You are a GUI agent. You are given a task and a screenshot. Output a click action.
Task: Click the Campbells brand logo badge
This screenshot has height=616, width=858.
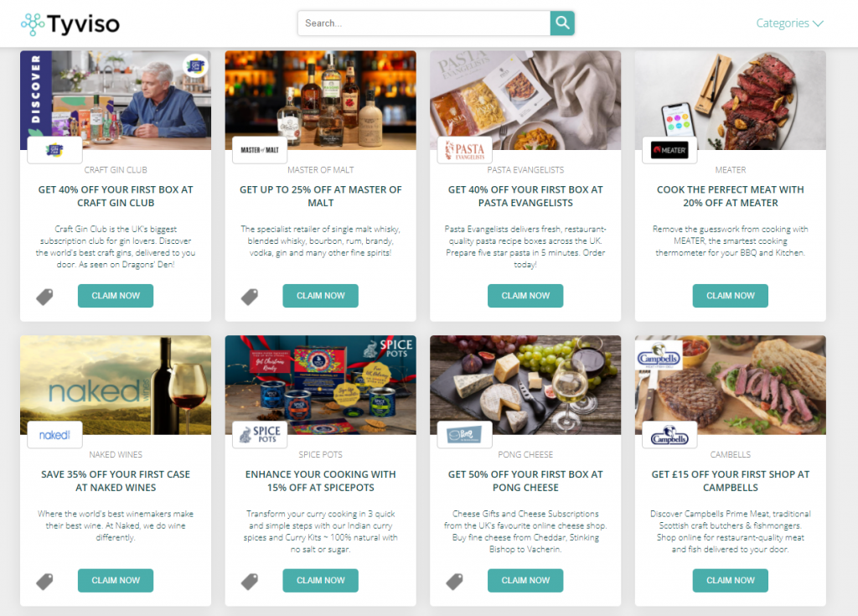[669, 435]
